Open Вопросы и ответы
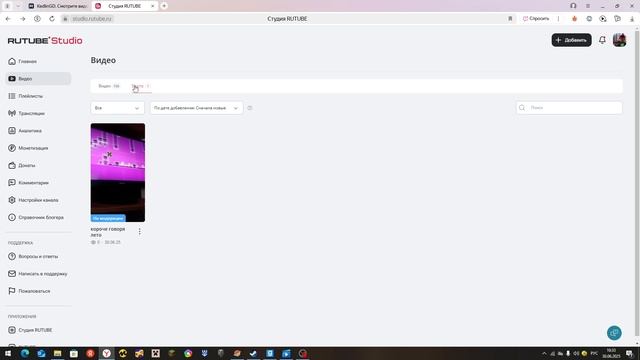 33,256
